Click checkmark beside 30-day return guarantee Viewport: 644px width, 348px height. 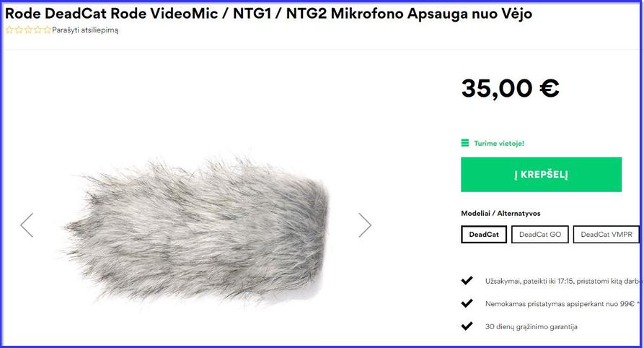467,326
